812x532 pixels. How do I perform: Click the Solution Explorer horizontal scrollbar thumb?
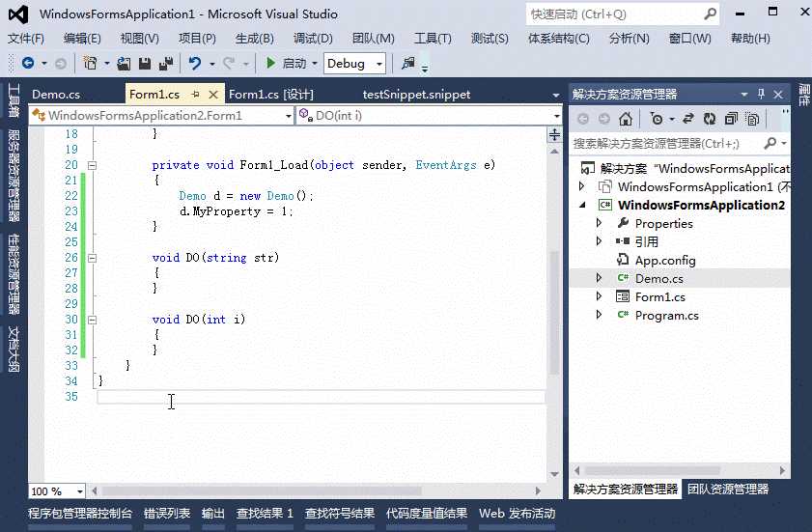(x=652, y=470)
